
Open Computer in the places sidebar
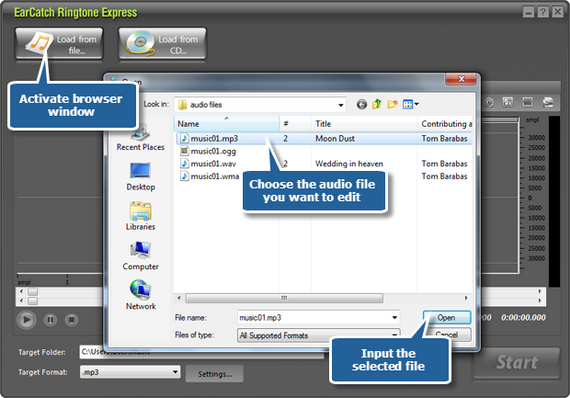[140, 256]
